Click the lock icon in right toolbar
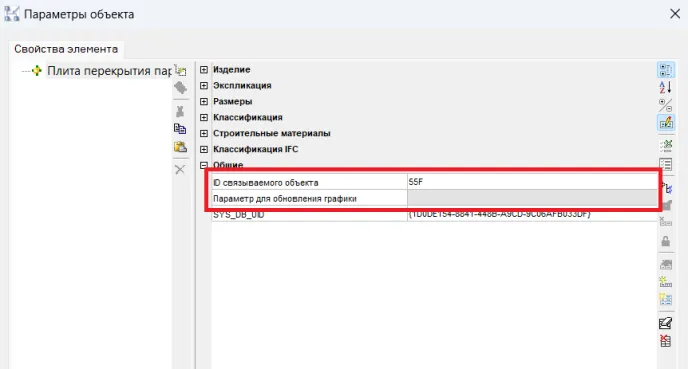The width and height of the screenshot is (688, 369). click(x=666, y=241)
